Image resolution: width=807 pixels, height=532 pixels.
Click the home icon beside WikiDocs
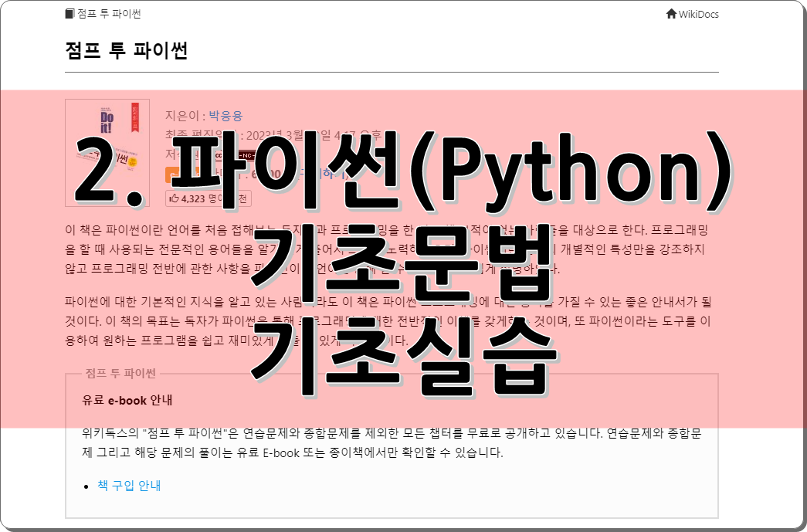tap(671, 14)
